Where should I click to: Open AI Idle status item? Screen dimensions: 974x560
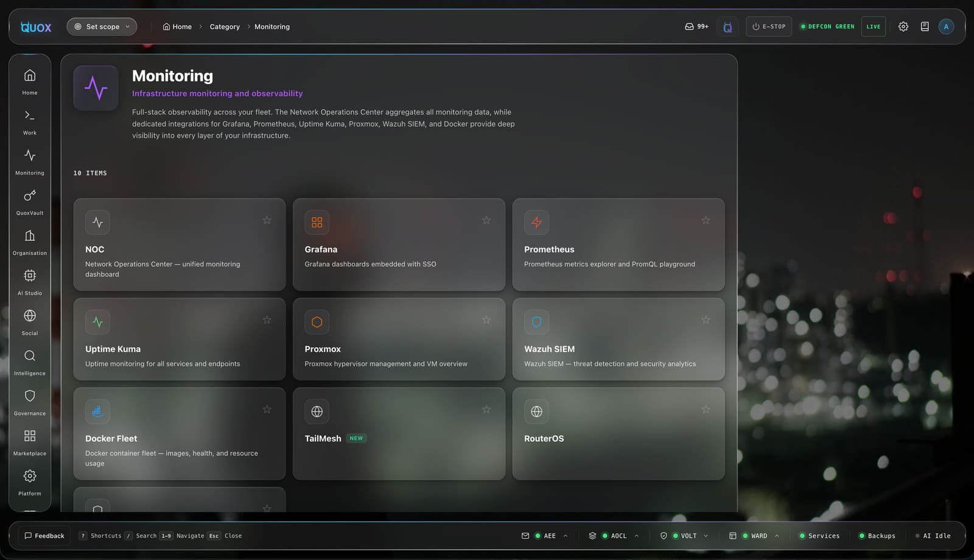pos(933,536)
